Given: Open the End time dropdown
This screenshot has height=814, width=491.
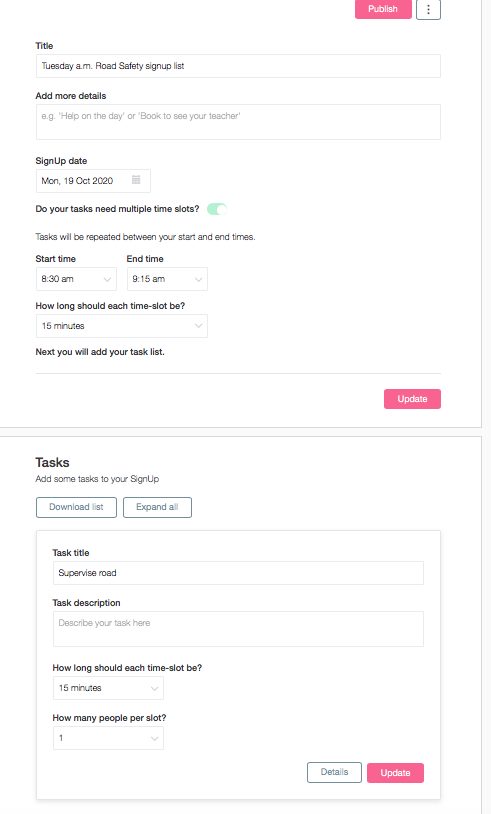Looking at the screenshot, I should coord(167,279).
